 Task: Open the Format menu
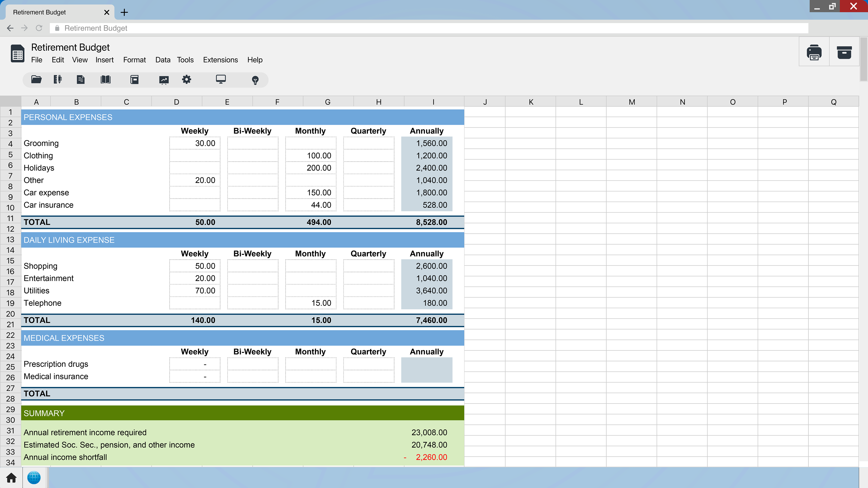134,60
